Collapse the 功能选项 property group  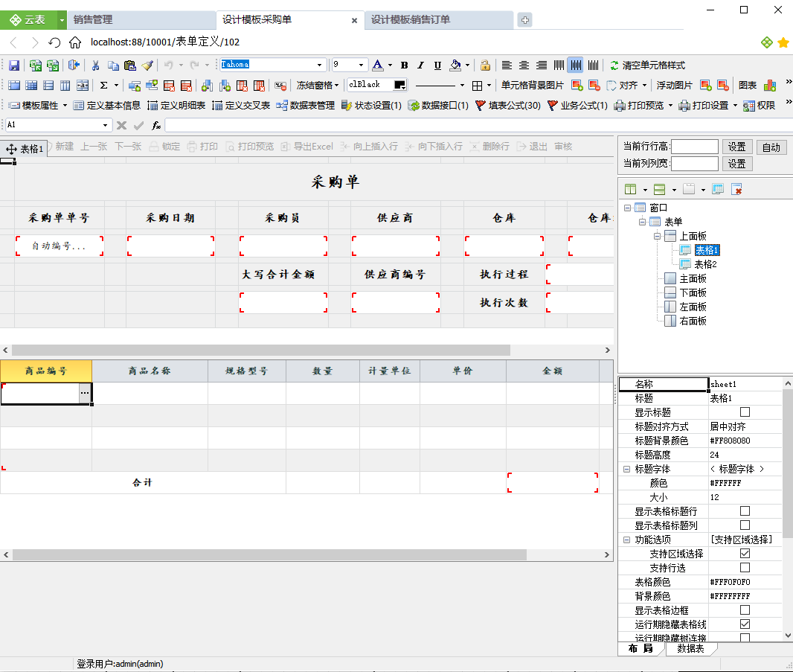pyautogui.click(x=626, y=540)
